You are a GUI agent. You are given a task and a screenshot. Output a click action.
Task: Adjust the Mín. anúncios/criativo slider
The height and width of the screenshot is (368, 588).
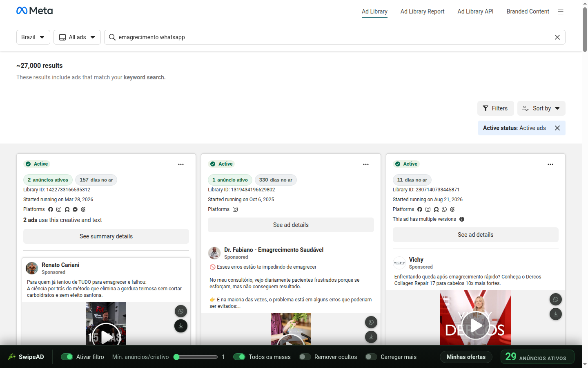point(196,357)
